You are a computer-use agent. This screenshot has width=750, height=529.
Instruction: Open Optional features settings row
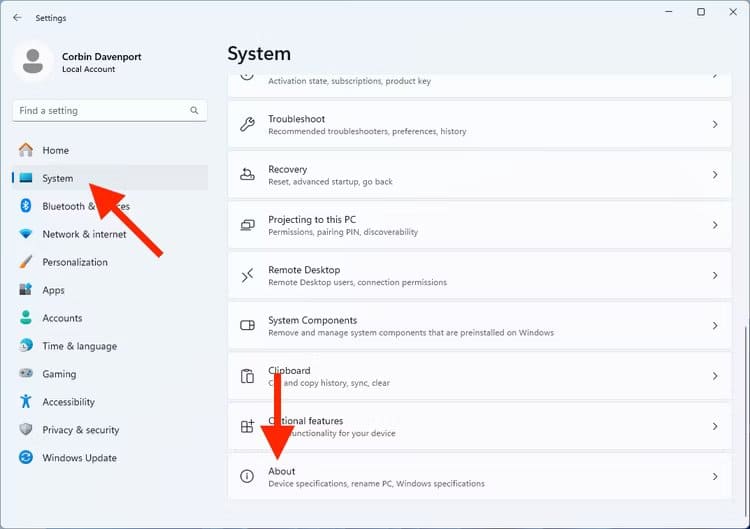coord(480,426)
